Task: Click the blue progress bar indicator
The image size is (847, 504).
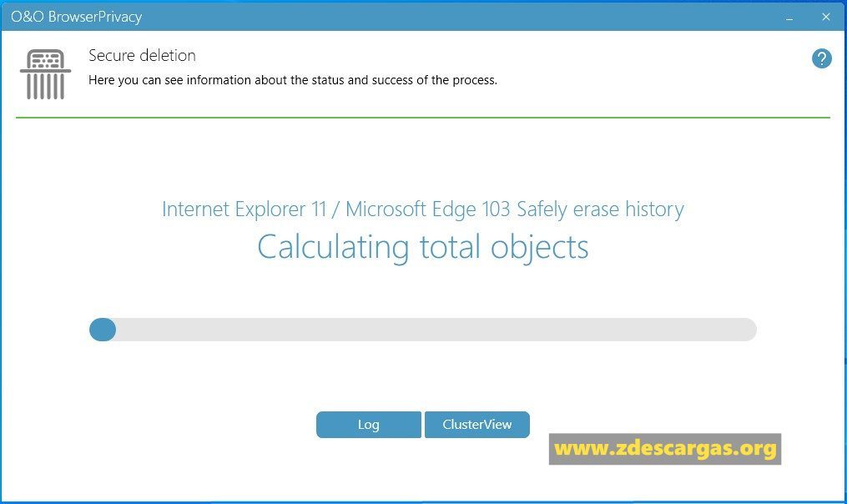Action: [x=103, y=330]
